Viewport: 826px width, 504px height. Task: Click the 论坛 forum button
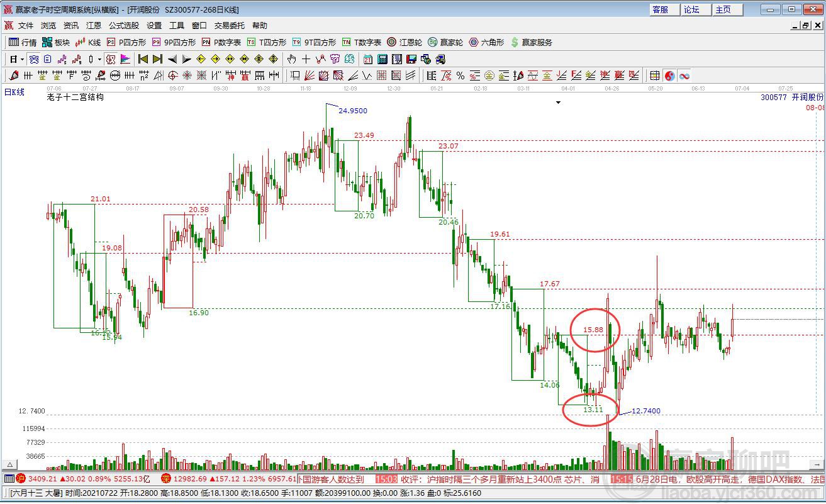[x=696, y=9]
